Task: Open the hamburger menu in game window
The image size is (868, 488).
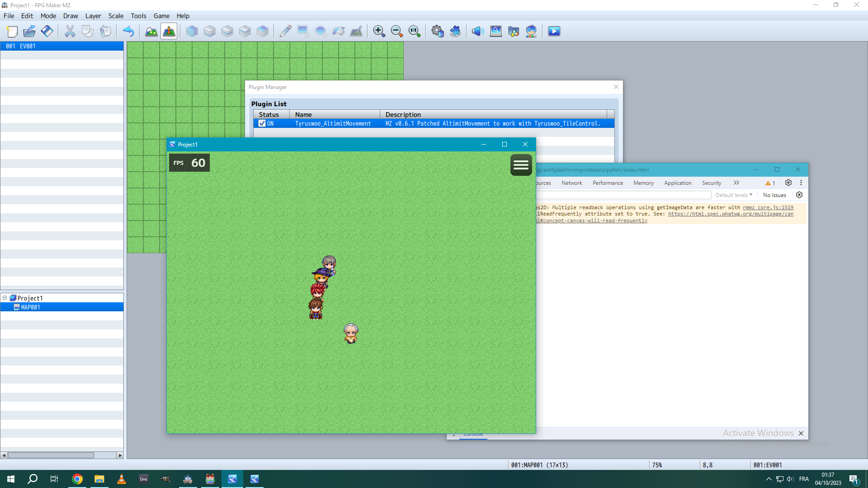Action: (521, 164)
